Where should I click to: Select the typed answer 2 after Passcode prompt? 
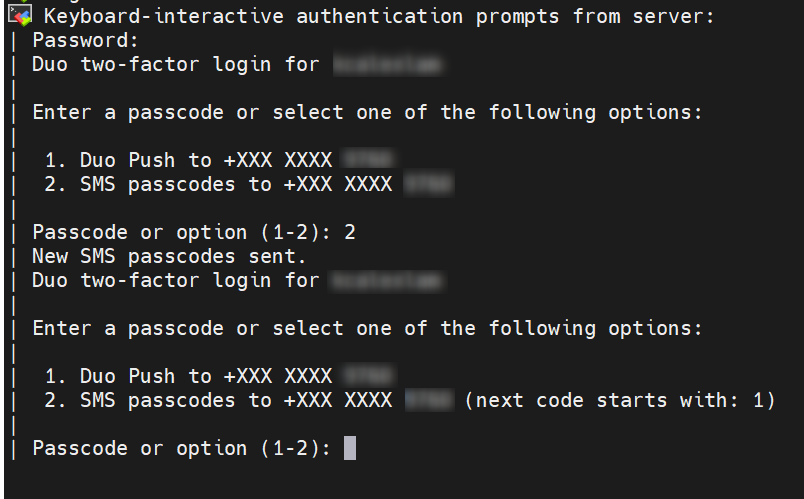click(350, 233)
